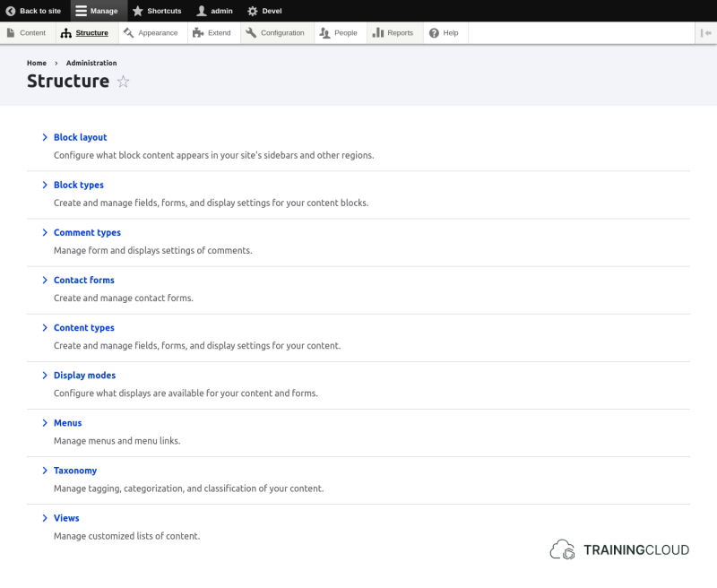
Task: Open the Views link
Action: 66,517
